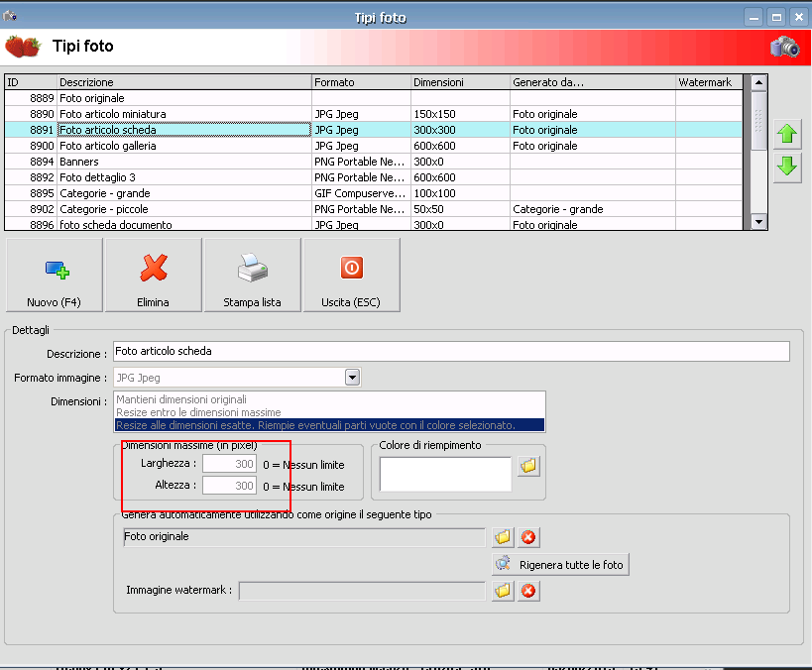Select 'Resize alle dimensioni esatte' option
Viewport: 812px width, 670px height.
click(329, 425)
